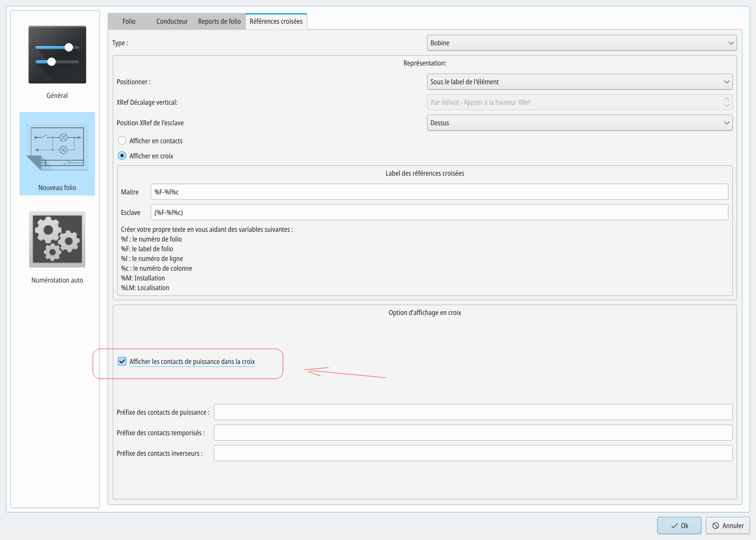This screenshot has height=540, width=756.
Task: Confirm with the Ok button
Action: (x=679, y=526)
